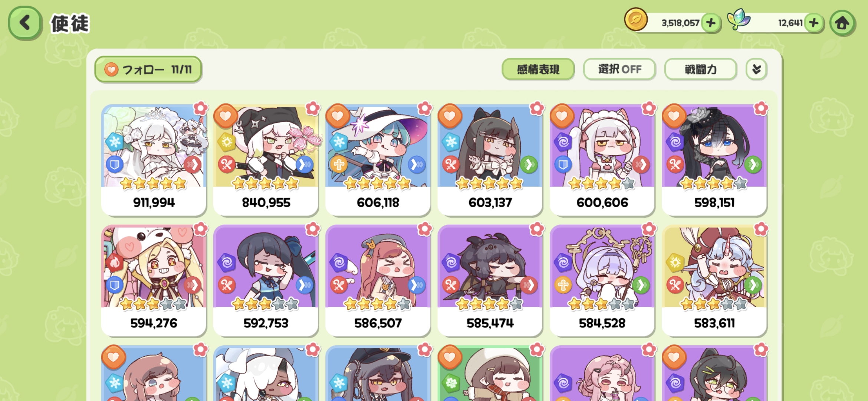Add gold coins with plus button
This screenshot has height=401, width=868.
pos(711,23)
